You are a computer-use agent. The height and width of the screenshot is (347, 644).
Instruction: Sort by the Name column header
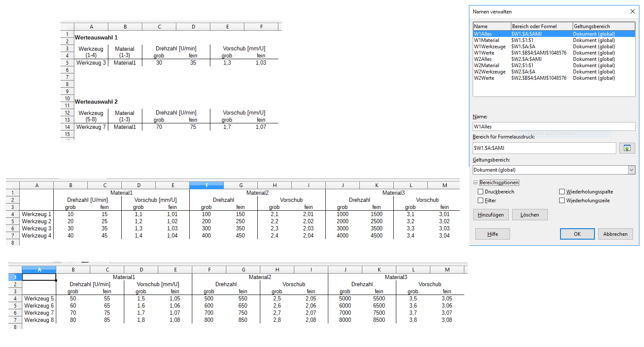[x=492, y=26]
